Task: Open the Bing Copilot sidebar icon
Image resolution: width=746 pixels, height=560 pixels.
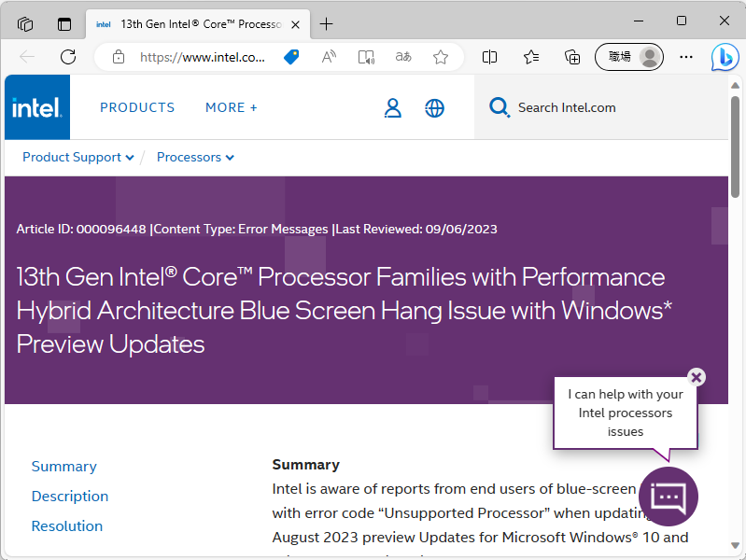Action: 725,57
